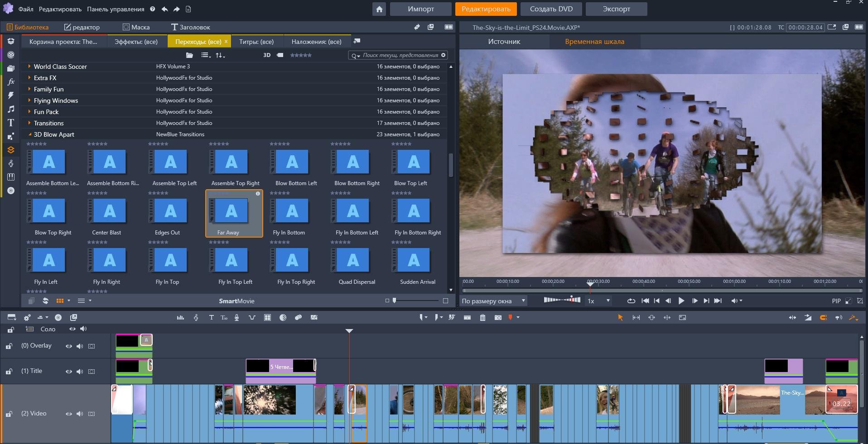Screen dimensions: 868x444
Task: Click the 'Создать DVD' button
Action: pyautogui.click(x=551, y=9)
